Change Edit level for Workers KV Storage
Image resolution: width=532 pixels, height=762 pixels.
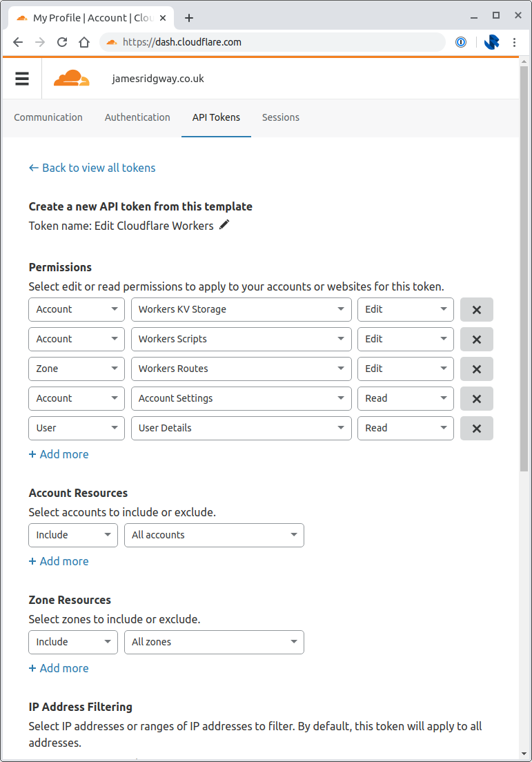tap(406, 309)
